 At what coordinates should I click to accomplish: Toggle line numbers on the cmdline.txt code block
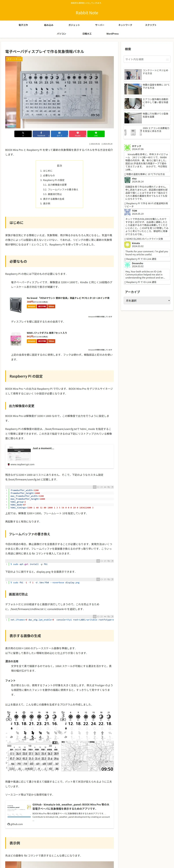tap(95, 617)
